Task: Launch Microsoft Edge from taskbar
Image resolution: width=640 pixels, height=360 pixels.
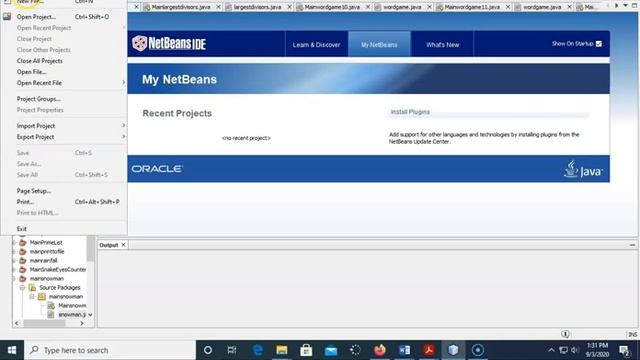Action: [x=257, y=350]
